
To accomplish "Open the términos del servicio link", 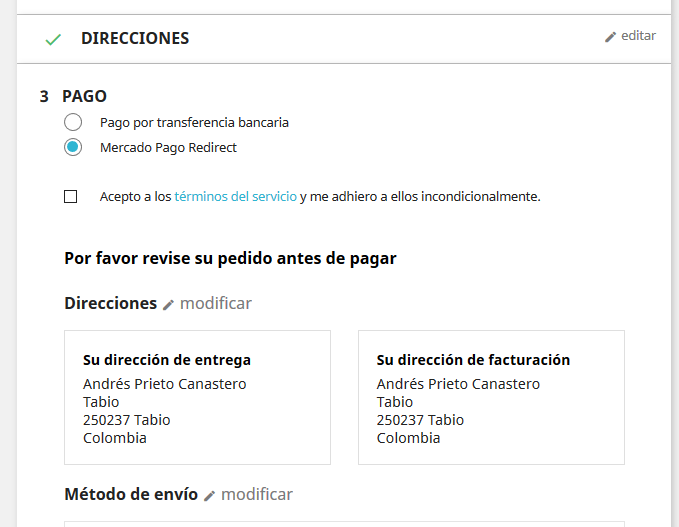I will (236, 197).
